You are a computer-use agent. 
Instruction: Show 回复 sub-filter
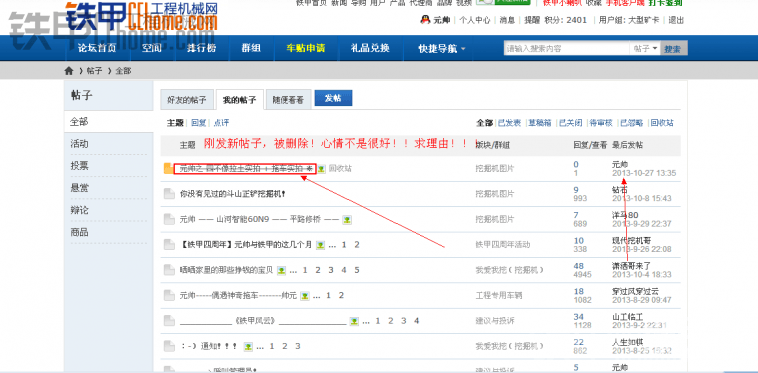tap(198, 123)
